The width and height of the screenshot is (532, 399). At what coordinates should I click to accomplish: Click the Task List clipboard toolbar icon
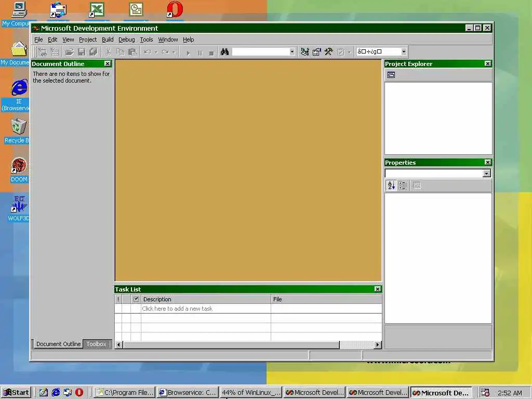pyautogui.click(x=341, y=52)
